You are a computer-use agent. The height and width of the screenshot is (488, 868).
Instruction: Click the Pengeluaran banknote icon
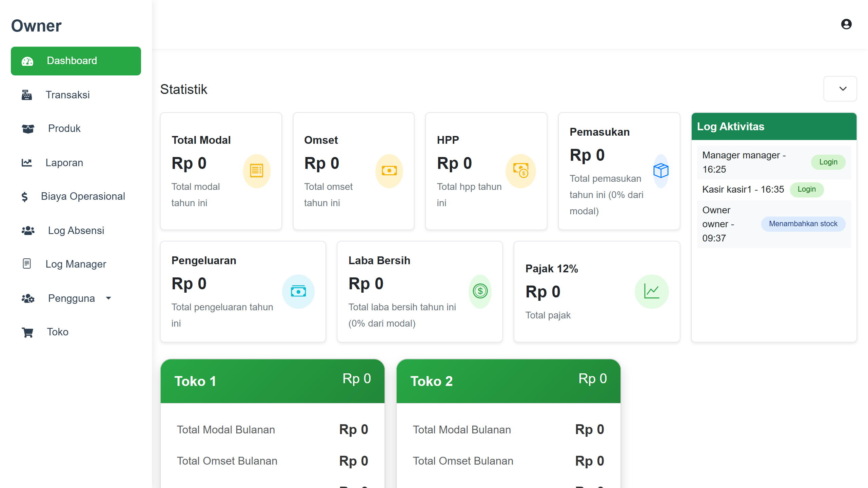298,291
